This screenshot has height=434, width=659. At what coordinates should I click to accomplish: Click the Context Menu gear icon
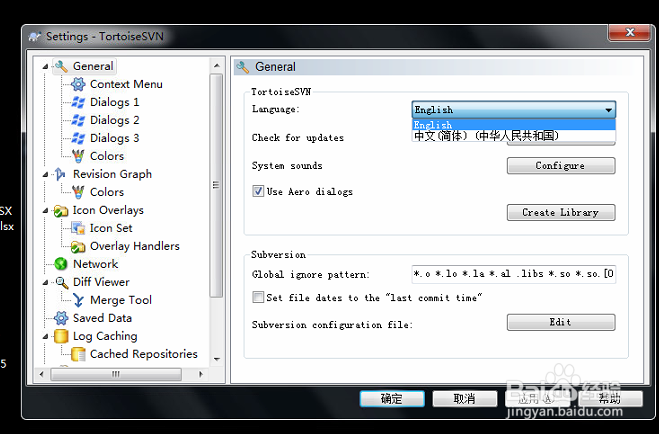78,84
